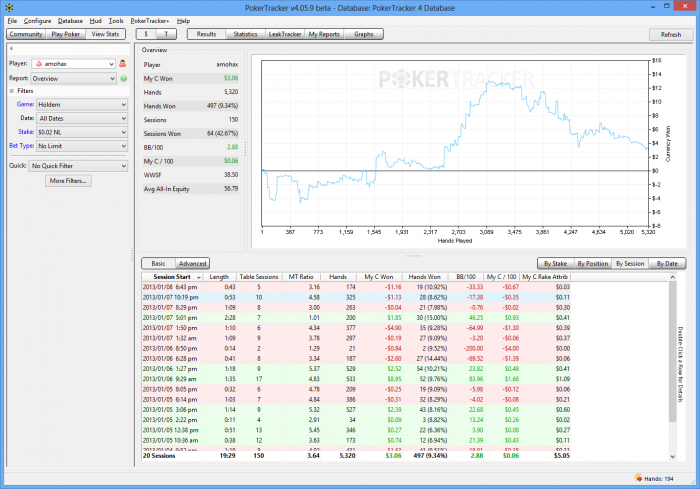Viewport: 700px width, 489px height.
Task: Open the File menu
Action: [12, 21]
